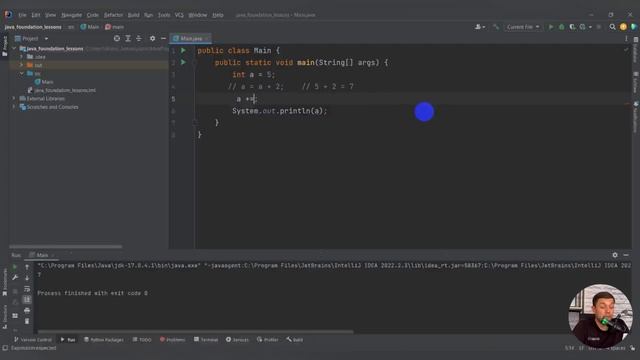
Task: Select the Main.java editor tab
Action: [190, 38]
